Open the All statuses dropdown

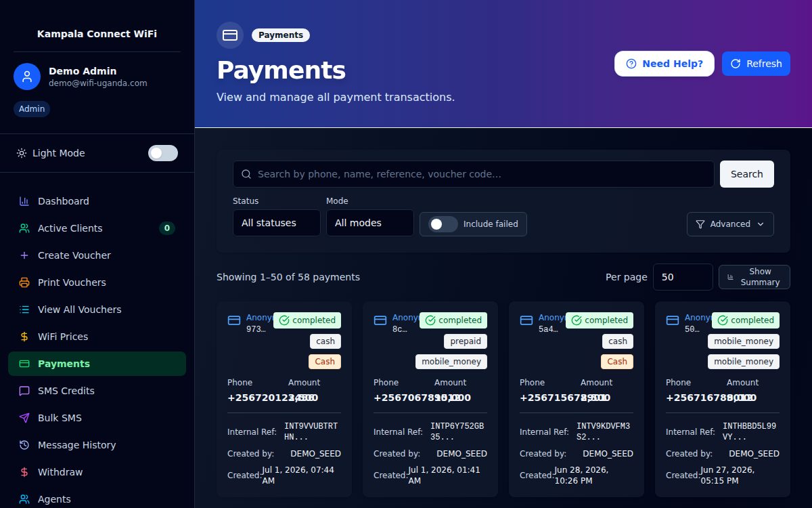point(277,223)
